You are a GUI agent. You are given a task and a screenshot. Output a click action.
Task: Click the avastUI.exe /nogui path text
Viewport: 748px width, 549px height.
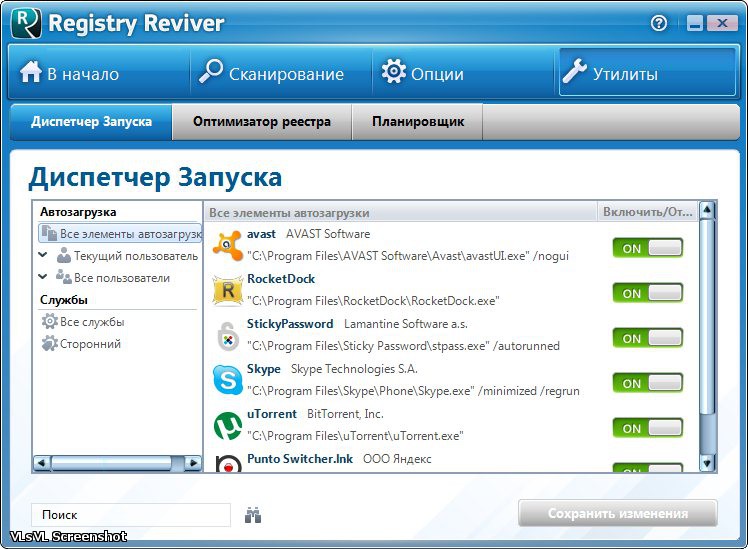(x=408, y=256)
